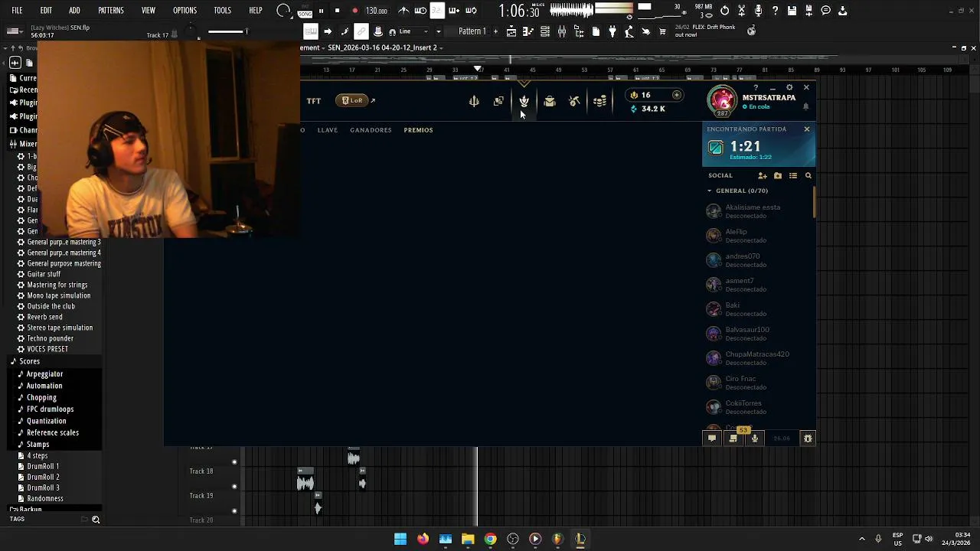
Task: Open the Line snap mode dropdown
Action: [415, 31]
